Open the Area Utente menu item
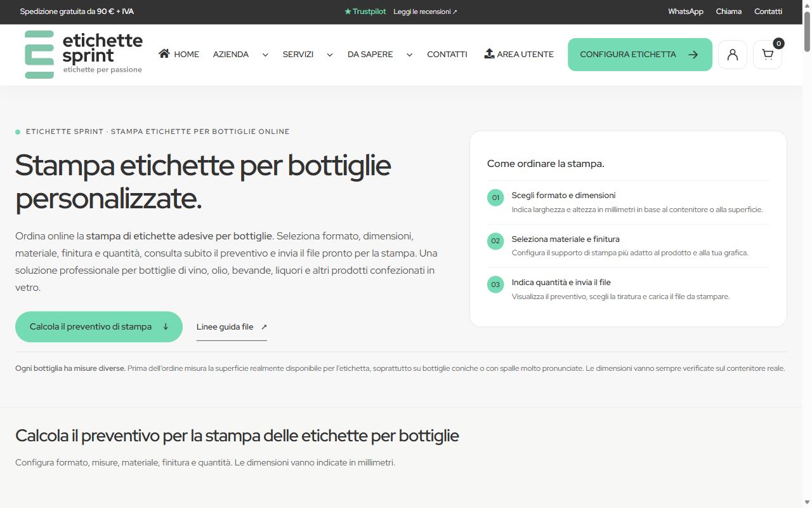The width and height of the screenshot is (812, 508). (x=519, y=54)
